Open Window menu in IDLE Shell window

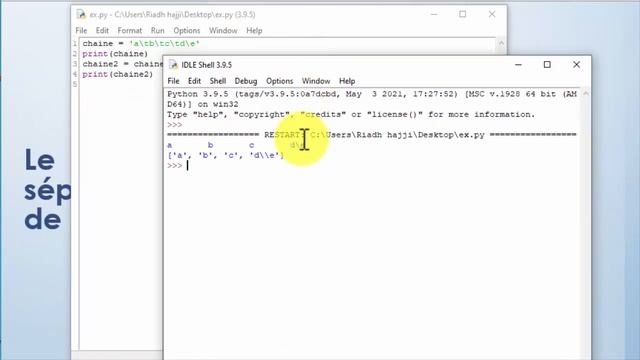click(x=316, y=81)
